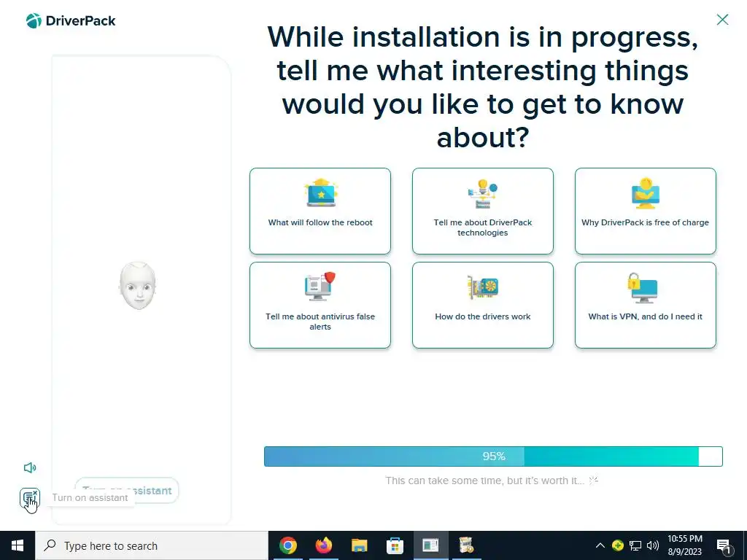Click the installer app icon in taskbar

pyautogui.click(x=466, y=545)
